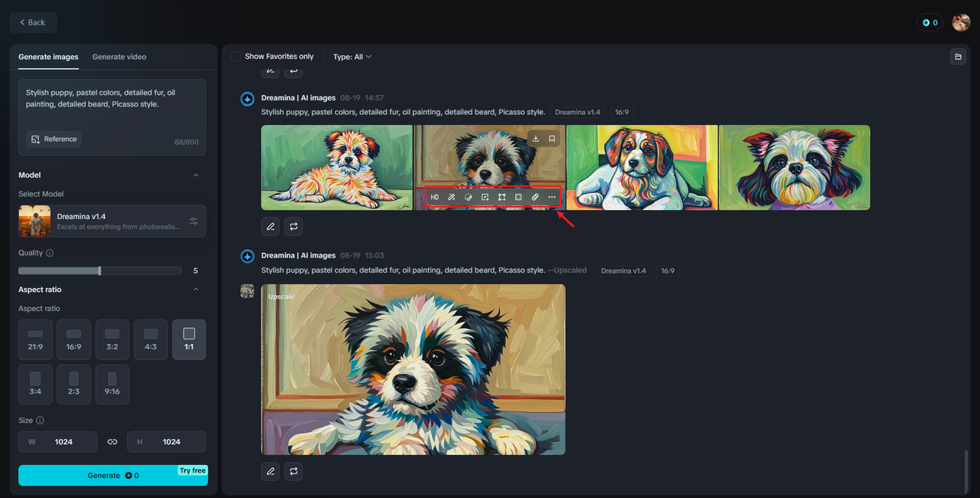Image resolution: width=980 pixels, height=498 pixels.
Task: Click the '88/800' character counter
Action: 186,142
